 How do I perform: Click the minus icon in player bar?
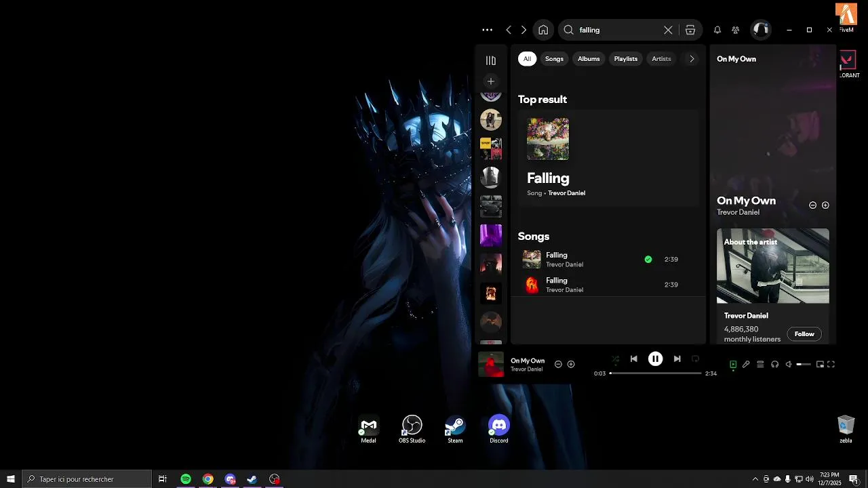click(x=559, y=364)
